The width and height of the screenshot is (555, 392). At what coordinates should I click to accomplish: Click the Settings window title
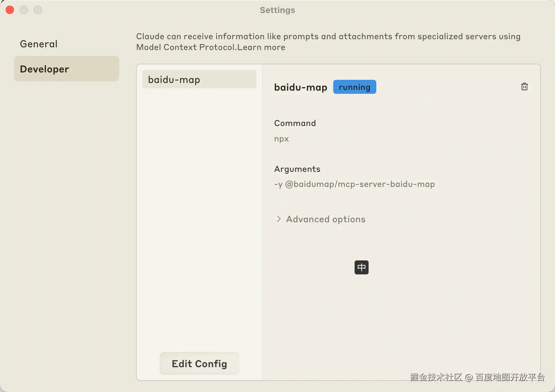277,10
